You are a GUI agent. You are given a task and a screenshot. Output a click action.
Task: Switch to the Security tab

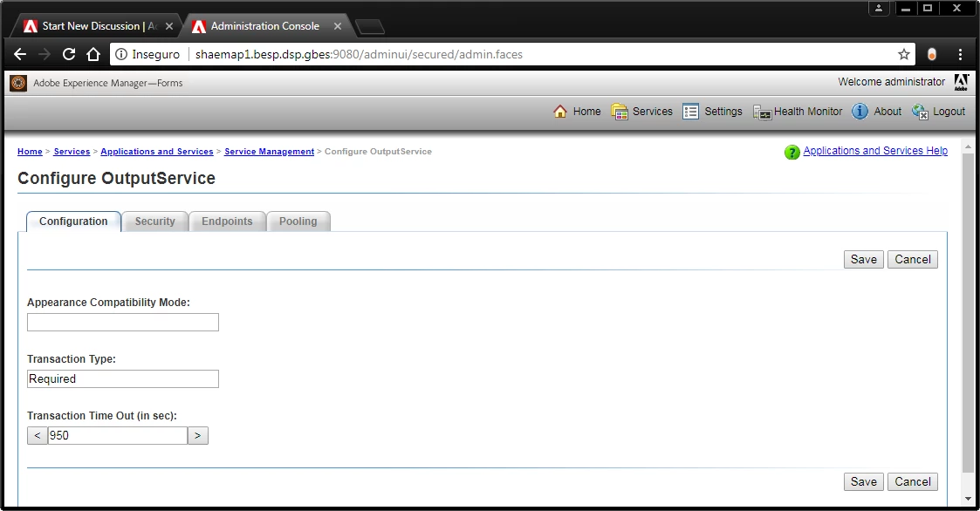click(155, 221)
